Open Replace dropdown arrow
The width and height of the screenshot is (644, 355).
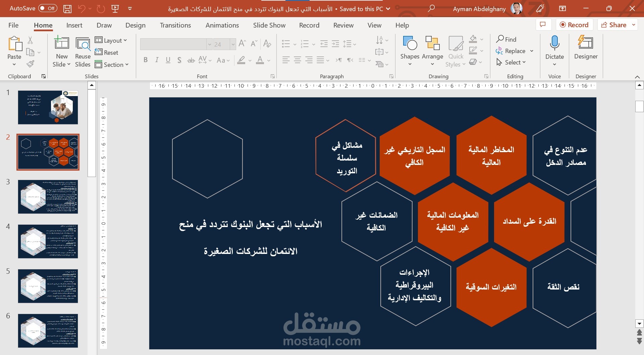pos(532,51)
